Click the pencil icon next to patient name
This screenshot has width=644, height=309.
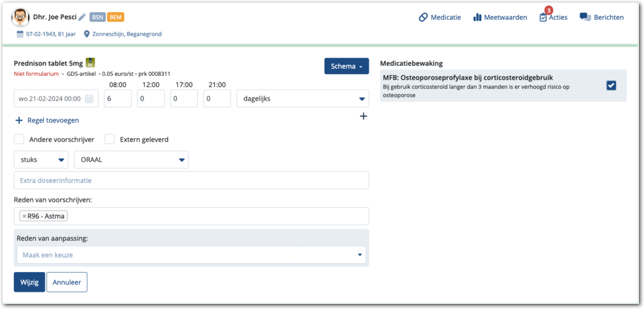(x=81, y=17)
